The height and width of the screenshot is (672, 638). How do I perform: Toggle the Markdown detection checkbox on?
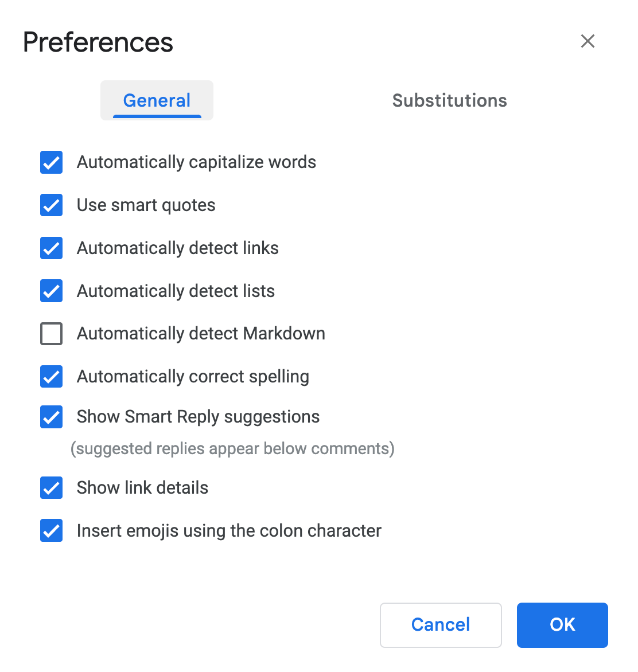pyautogui.click(x=51, y=334)
